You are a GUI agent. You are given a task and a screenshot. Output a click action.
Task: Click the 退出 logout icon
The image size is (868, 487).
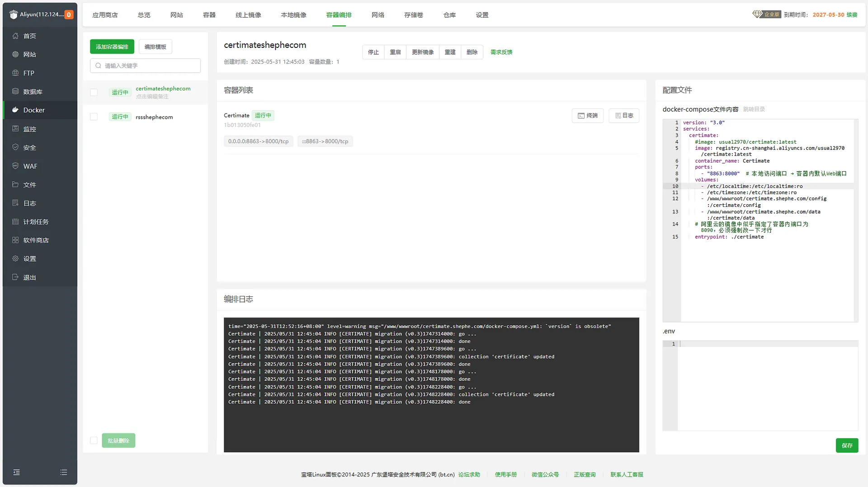click(29, 277)
